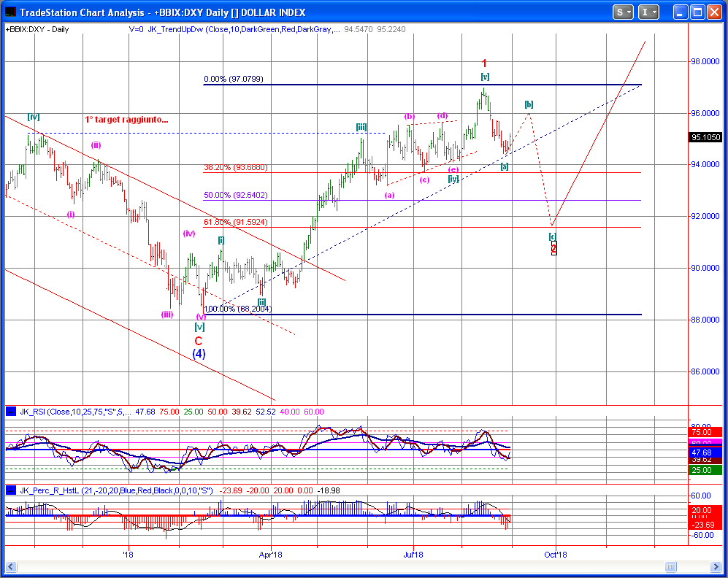Select the '50.00% (92.6402)' Fibonacci label
The height and width of the screenshot is (578, 728).
235,195
